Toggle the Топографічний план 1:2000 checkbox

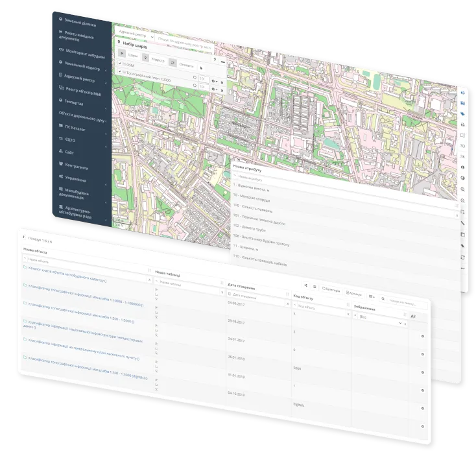coord(120,72)
